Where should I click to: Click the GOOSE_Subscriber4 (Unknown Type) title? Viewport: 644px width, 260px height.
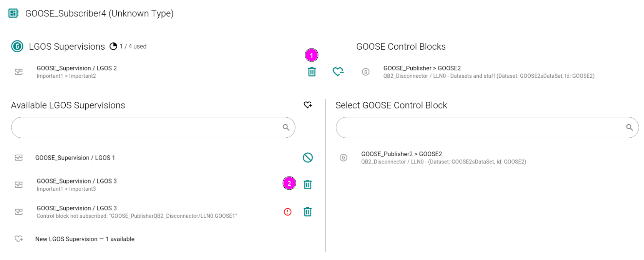[100, 13]
